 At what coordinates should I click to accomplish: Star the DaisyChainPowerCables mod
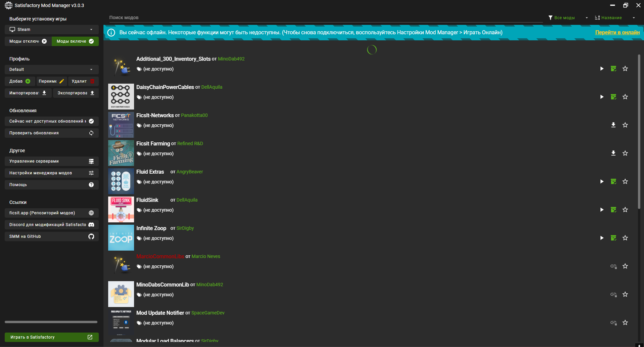coord(625,97)
